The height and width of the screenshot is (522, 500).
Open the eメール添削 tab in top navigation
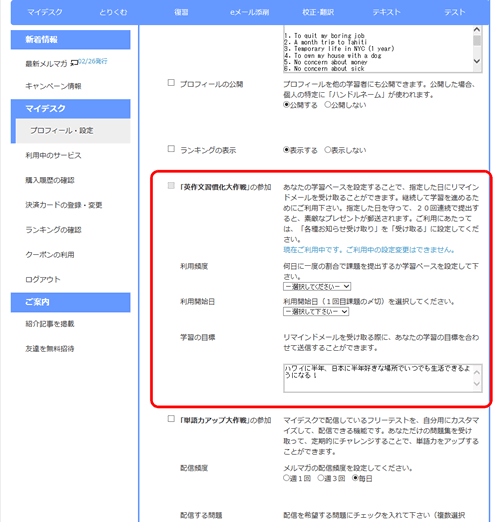click(249, 12)
